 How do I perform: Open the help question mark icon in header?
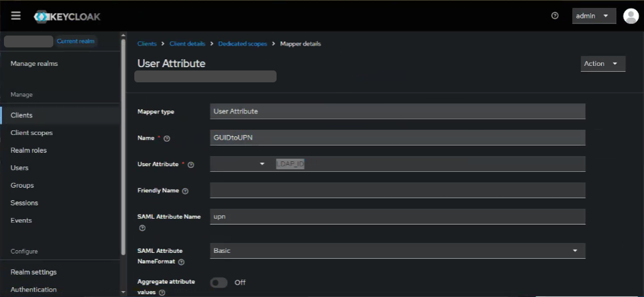554,16
